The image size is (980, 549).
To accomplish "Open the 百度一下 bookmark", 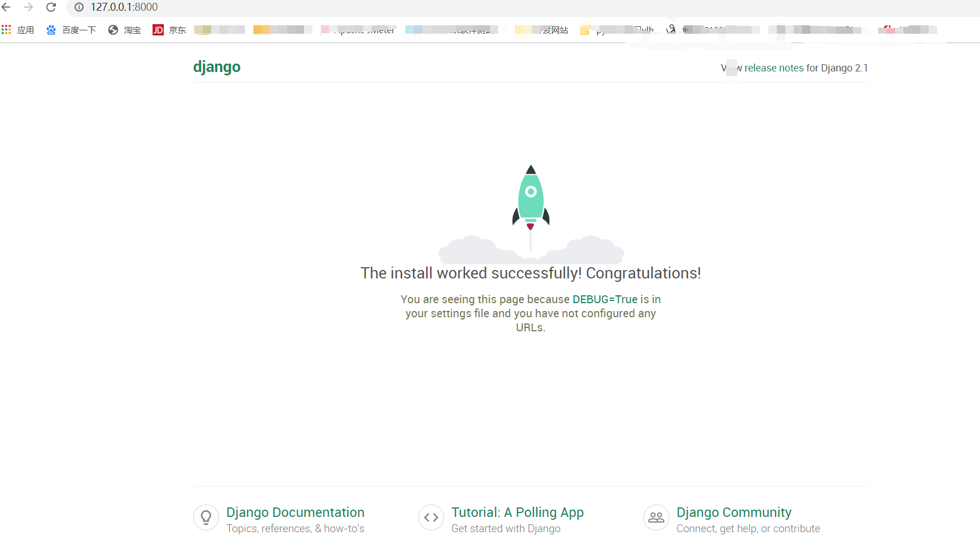I will 71,30.
